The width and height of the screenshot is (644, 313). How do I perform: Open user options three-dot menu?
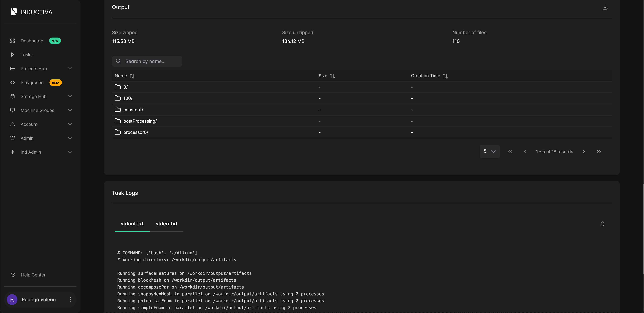tap(70, 299)
